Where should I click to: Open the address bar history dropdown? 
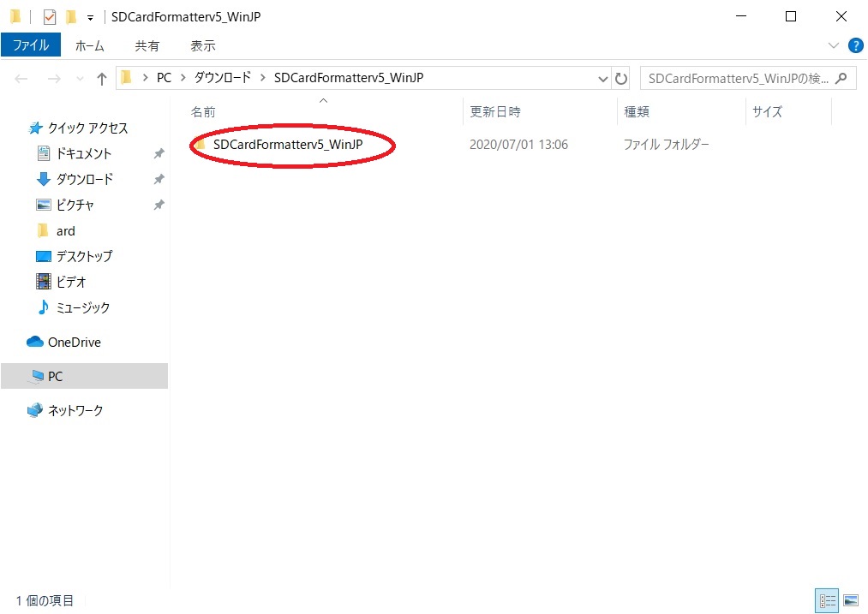(603, 79)
